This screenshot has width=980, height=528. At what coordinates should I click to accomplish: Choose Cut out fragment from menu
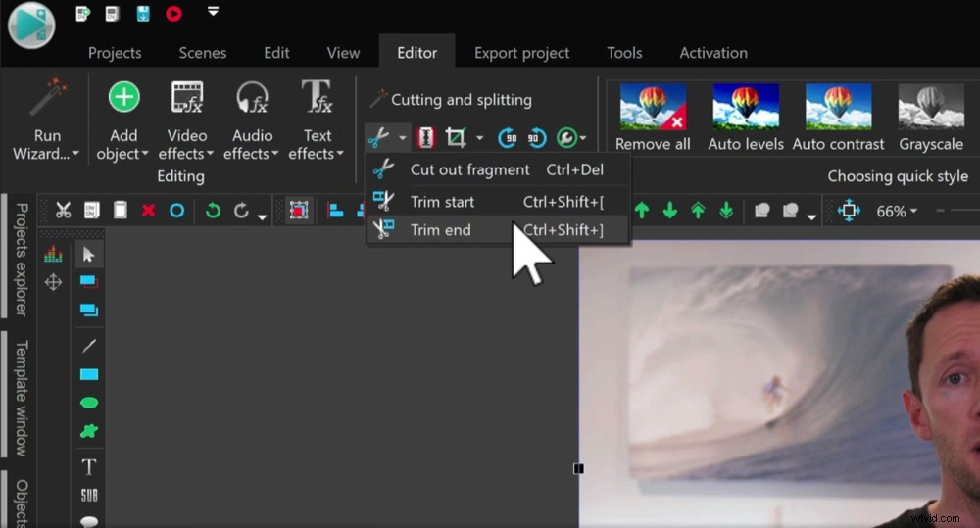pyautogui.click(x=498, y=169)
